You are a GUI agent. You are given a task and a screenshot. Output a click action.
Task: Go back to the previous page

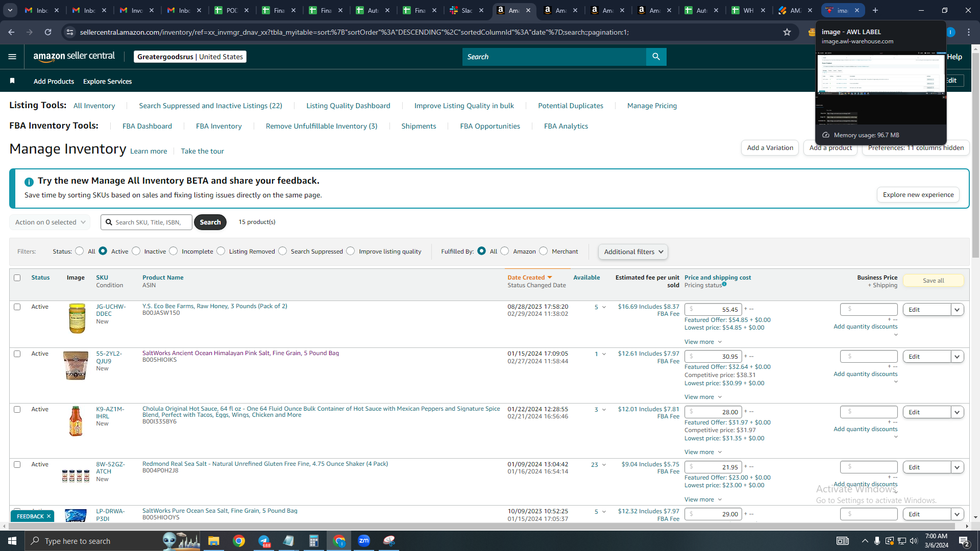click(11, 32)
